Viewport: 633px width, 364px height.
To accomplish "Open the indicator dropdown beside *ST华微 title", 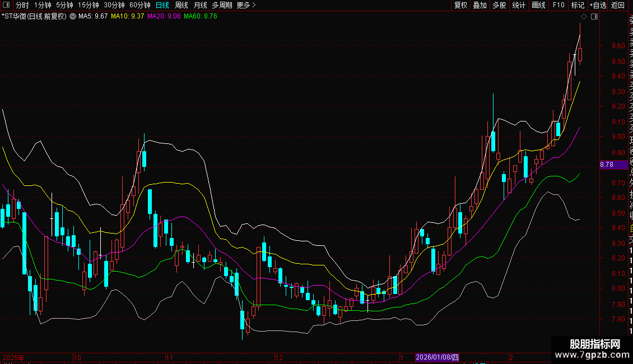I will click(72, 17).
